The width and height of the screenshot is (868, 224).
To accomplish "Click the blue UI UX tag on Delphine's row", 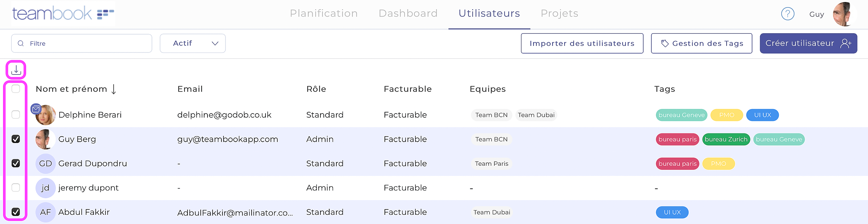I will pyautogui.click(x=763, y=115).
